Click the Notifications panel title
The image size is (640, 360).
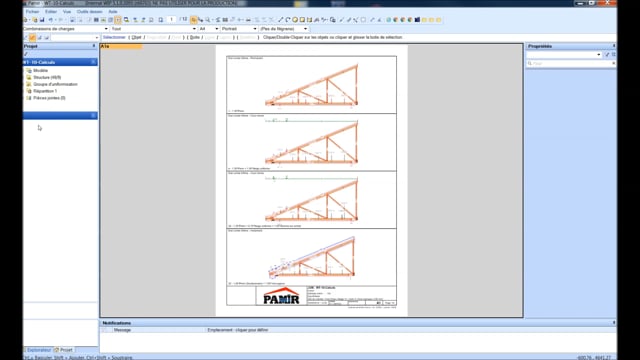(x=117, y=323)
